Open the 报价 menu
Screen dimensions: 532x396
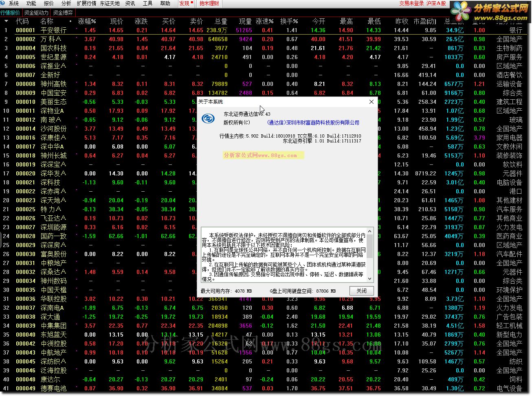click(x=49, y=3)
